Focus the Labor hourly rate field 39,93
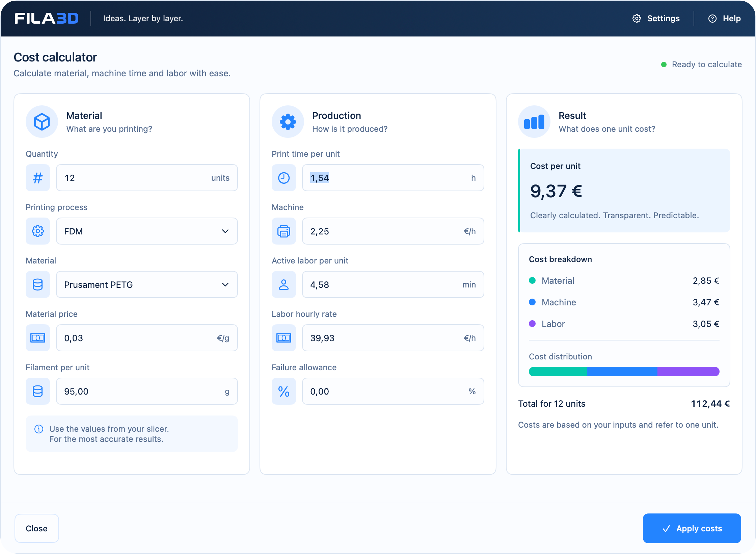Screen dimensions: 756x554 coord(393,338)
